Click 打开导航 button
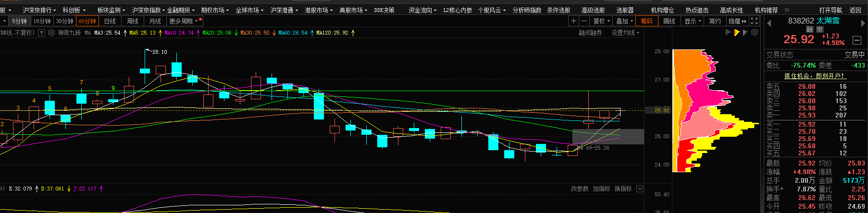 tap(831, 10)
